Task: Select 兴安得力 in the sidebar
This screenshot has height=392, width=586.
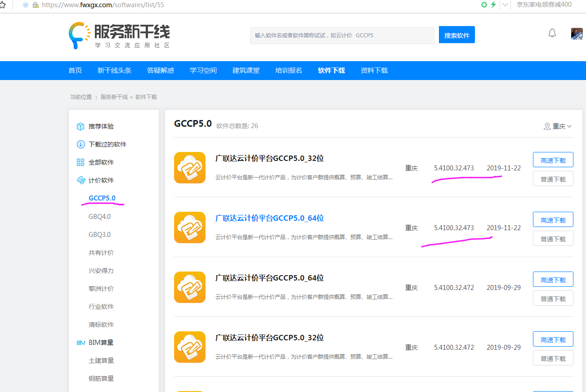Action: pos(101,271)
